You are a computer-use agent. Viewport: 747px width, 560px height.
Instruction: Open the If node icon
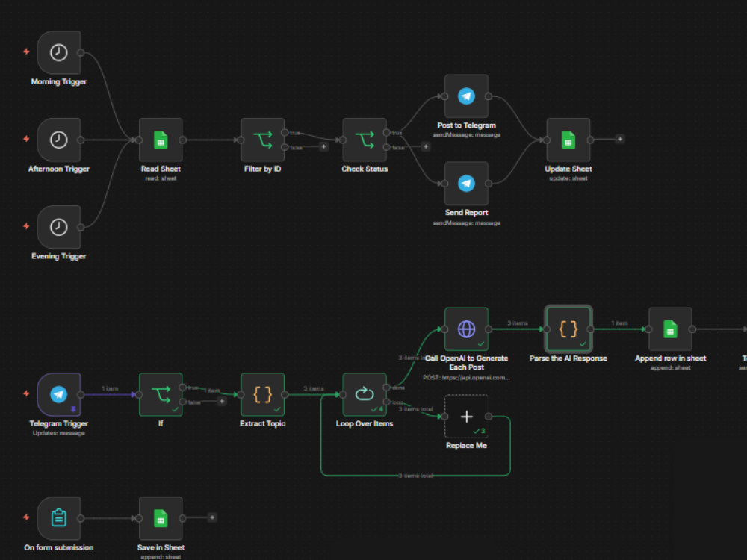(x=161, y=394)
